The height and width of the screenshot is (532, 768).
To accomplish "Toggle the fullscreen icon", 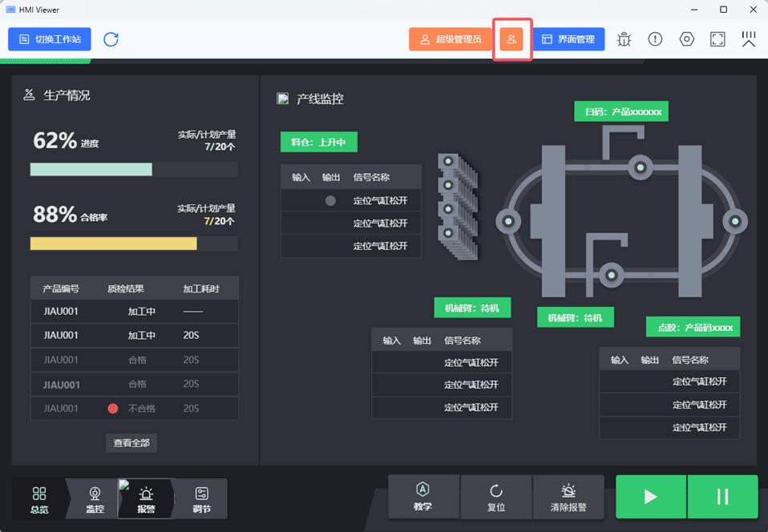I will click(x=718, y=39).
